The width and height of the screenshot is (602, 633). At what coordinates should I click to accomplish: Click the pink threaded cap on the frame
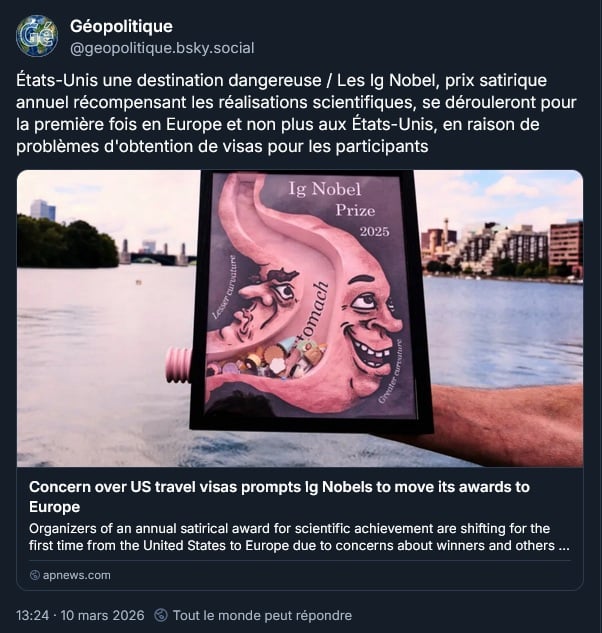178,364
